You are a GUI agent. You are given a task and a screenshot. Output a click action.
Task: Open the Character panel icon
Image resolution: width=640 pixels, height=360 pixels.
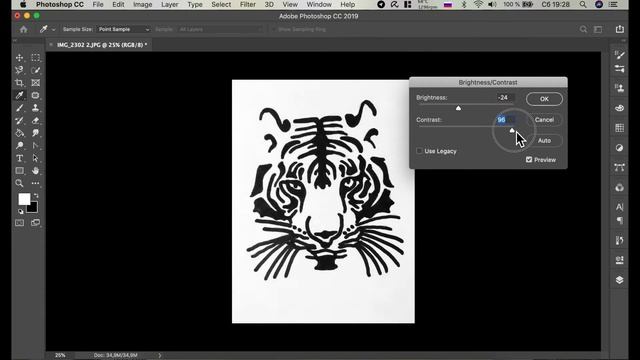point(619,207)
